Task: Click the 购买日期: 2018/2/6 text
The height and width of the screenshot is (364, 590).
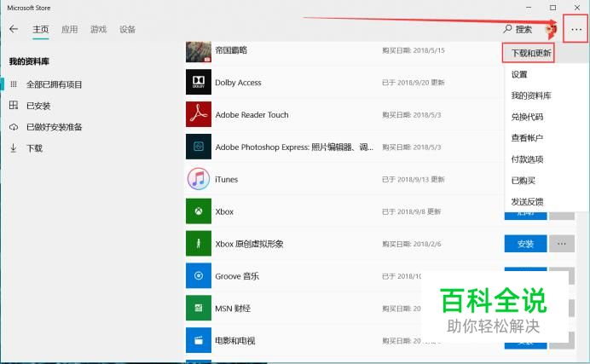Action: tap(411, 244)
